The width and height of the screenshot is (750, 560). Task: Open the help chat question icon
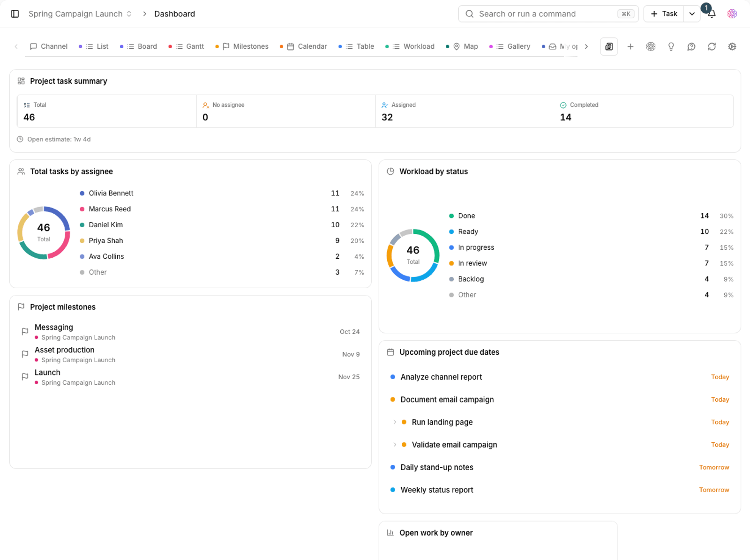tap(691, 46)
